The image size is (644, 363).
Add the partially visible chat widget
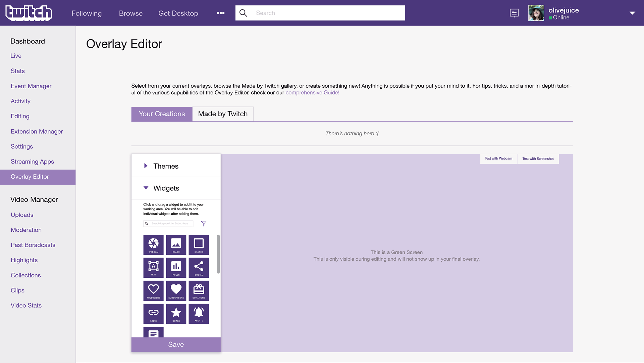pyautogui.click(x=153, y=332)
